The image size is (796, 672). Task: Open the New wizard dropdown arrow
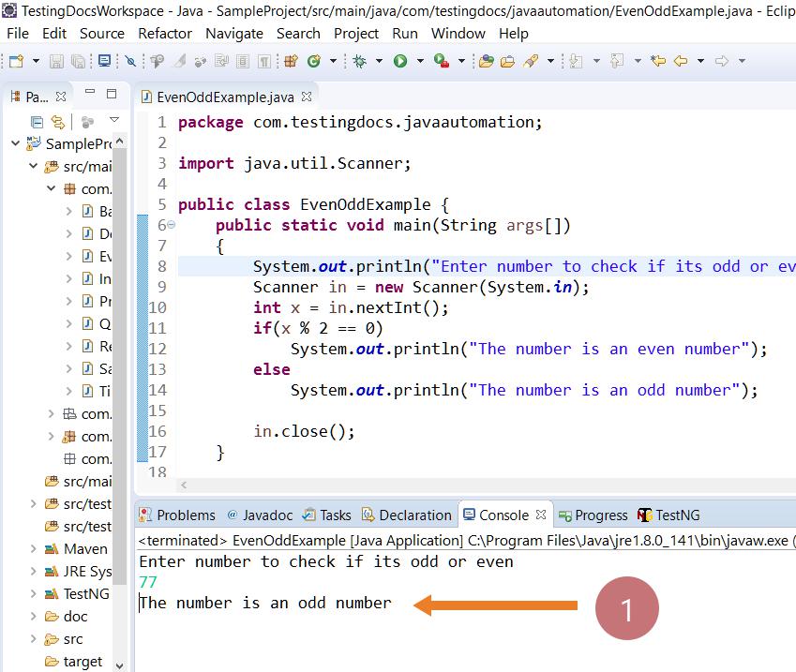tap(36, 62)
